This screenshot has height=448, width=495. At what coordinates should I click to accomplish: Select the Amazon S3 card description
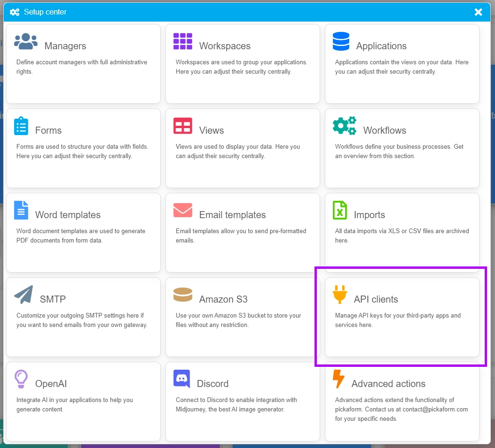238,320
